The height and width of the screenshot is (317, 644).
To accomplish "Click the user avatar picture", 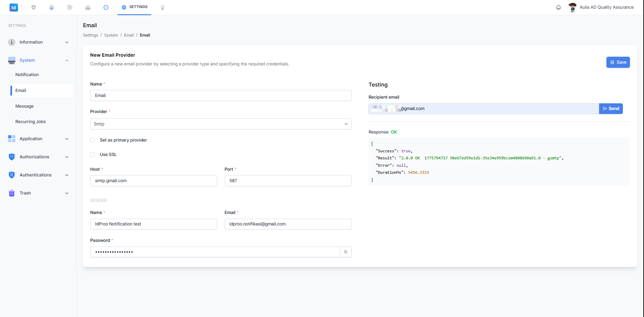I will 573,7.
